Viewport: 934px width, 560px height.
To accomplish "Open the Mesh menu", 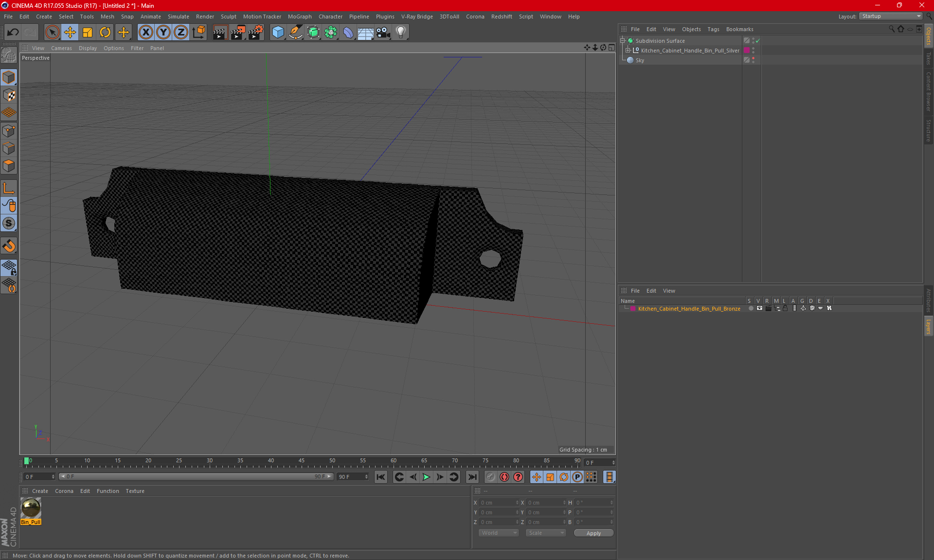I will pyautogui.click(x=107, y=17).
